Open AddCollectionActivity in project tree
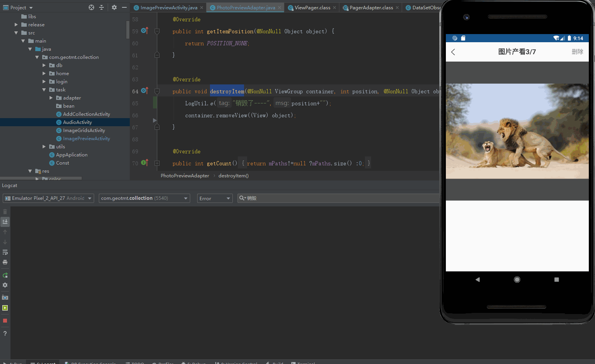595x364 pixels. [x=83, y=114]
